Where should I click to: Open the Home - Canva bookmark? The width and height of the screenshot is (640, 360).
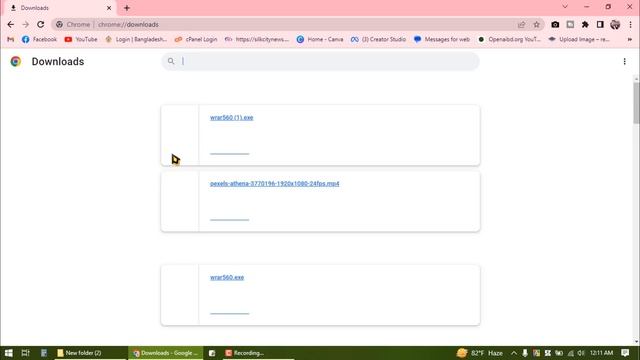coord(320,39)
